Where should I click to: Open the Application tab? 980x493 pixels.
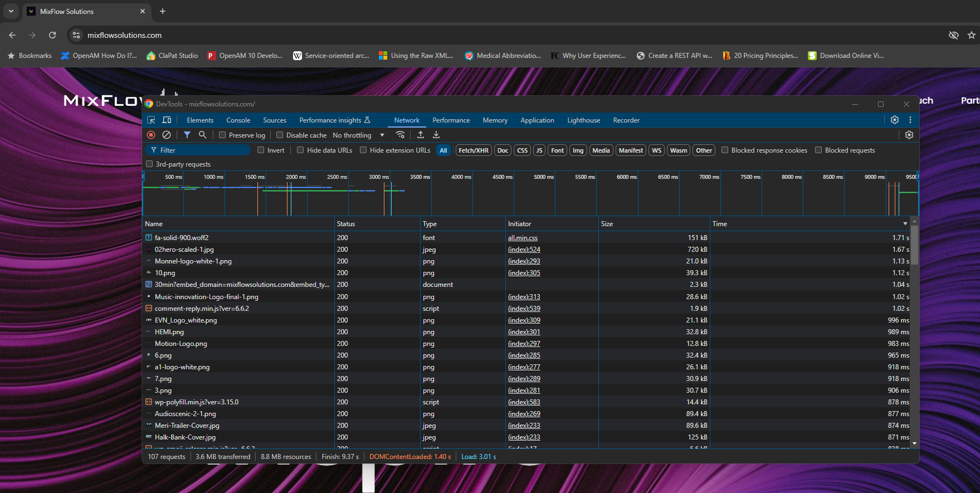tap(538, 120)
